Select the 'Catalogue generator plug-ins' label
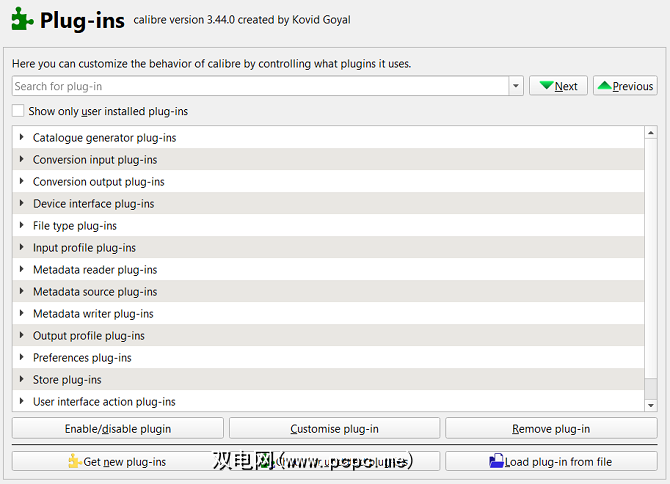 tap(104, 138)
